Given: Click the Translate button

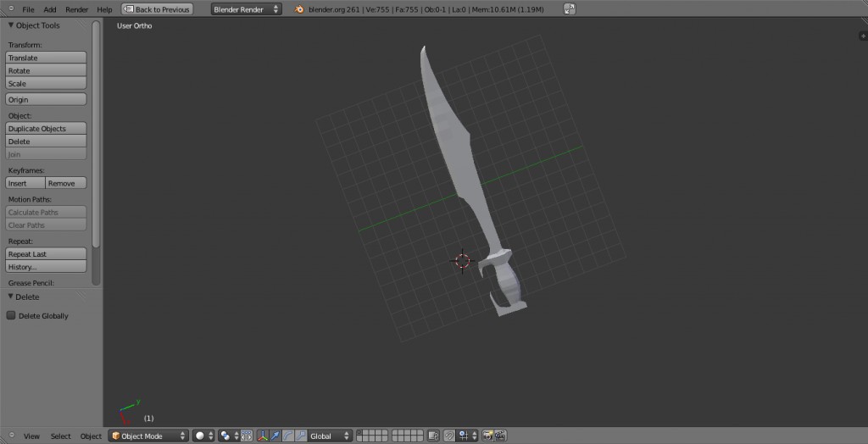Looking at the screenshot, I should click(46, 58).
